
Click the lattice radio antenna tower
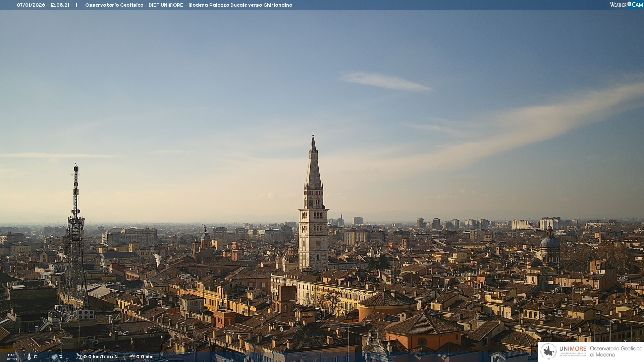[x=76, y=235]
